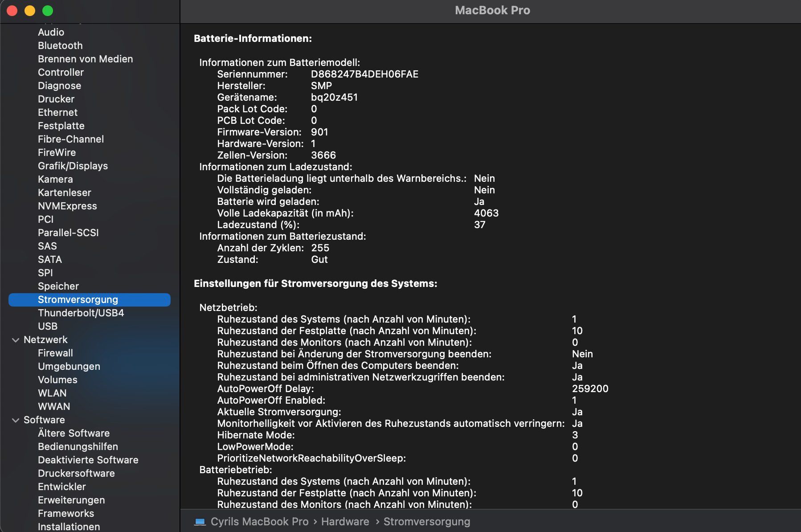Select Audio in the sidebar
This screenshot has width=801, height=532.
click(51, 32)
